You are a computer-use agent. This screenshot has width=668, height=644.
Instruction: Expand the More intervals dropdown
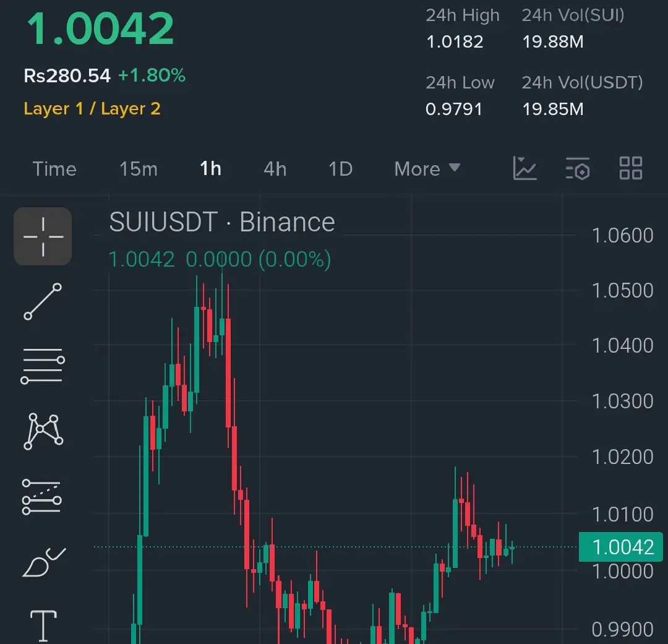[427, 169]
